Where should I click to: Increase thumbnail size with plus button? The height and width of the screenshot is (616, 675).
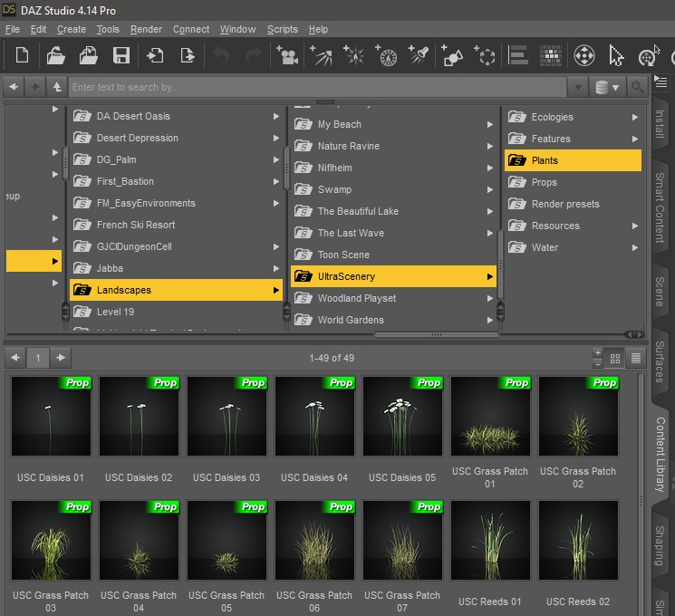click(x=597, y=353)
